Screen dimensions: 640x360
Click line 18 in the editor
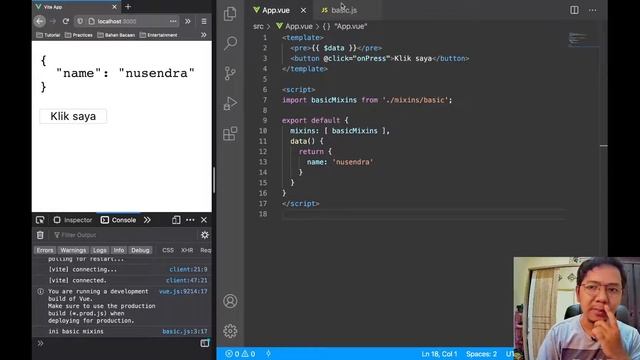tap(423, 214)
